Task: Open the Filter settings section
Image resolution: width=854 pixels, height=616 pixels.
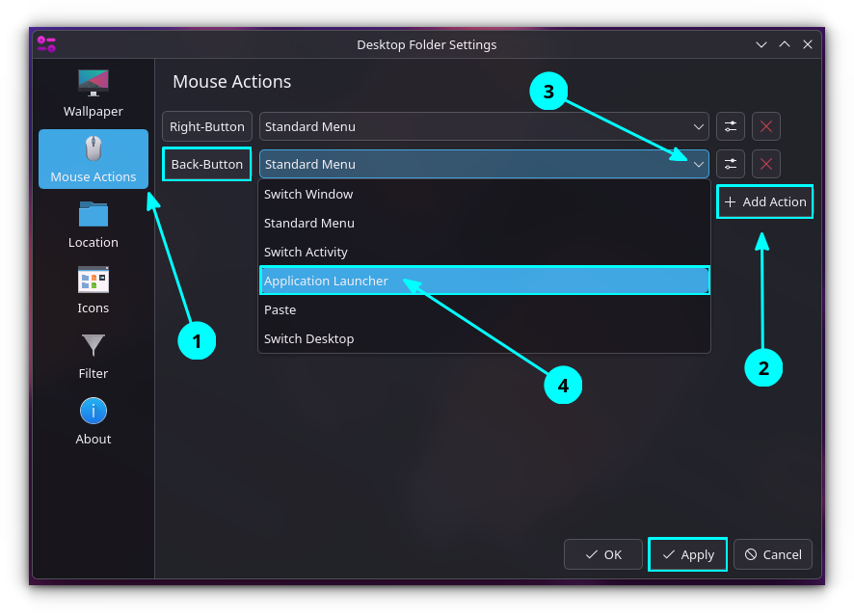Action: tap(93, 355)
